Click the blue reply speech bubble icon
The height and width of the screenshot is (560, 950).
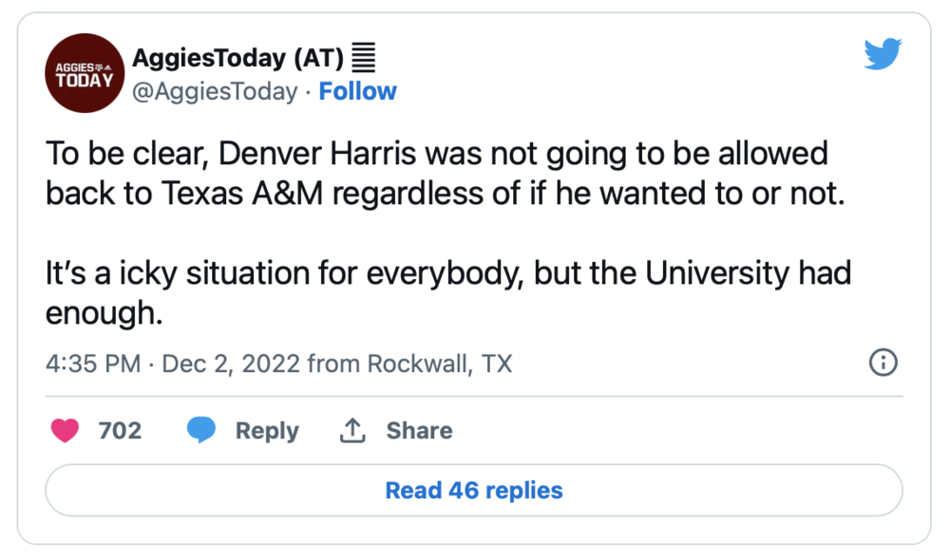pyautogui.click(x=201, y=431)
